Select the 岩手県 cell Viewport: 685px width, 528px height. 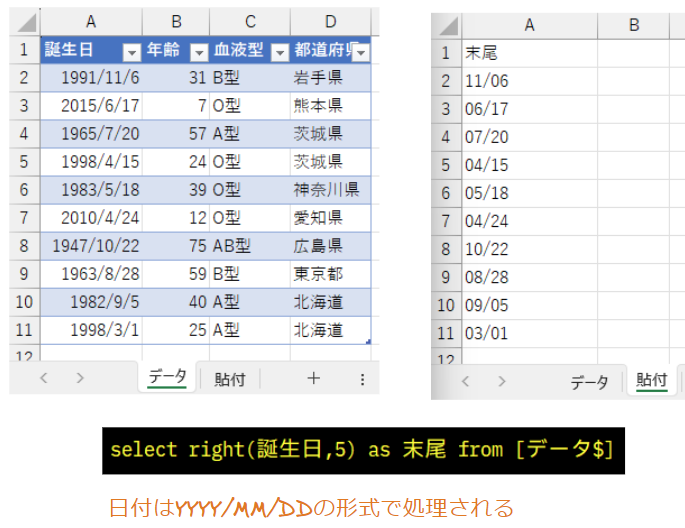[x=331, y=78]
